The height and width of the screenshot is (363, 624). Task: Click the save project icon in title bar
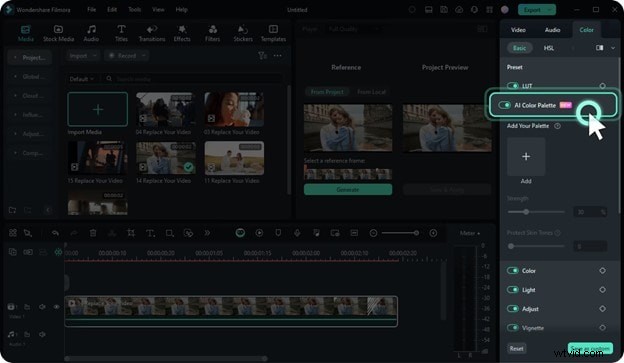[x=444, y=10]
